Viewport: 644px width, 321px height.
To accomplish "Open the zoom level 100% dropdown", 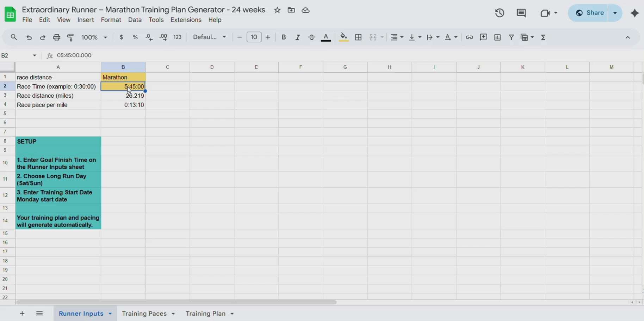I will tap(94, 37).
